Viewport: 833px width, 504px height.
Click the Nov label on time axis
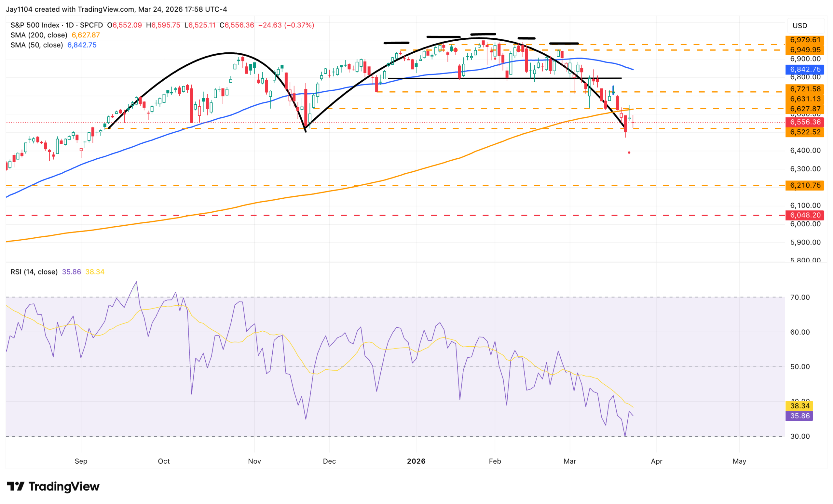tap(254, 461)
